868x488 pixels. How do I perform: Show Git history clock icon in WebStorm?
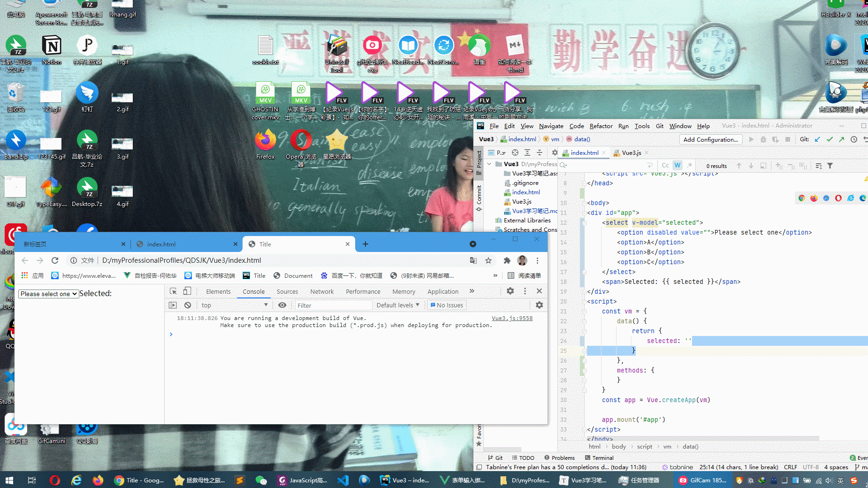[x=854, y=139]
